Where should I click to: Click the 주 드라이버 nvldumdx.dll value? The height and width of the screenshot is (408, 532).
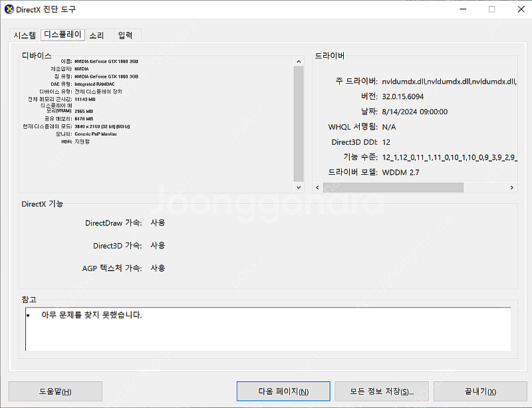tap(450, 81)
